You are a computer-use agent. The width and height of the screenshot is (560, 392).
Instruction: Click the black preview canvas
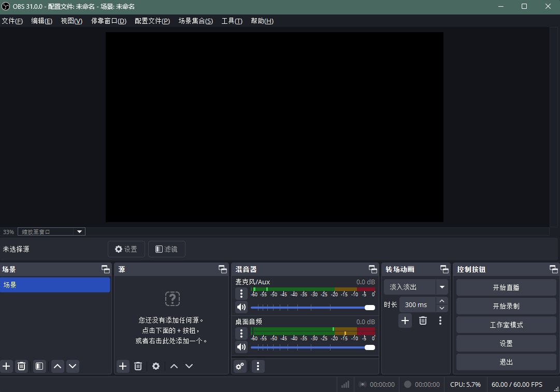click(274, 127)
